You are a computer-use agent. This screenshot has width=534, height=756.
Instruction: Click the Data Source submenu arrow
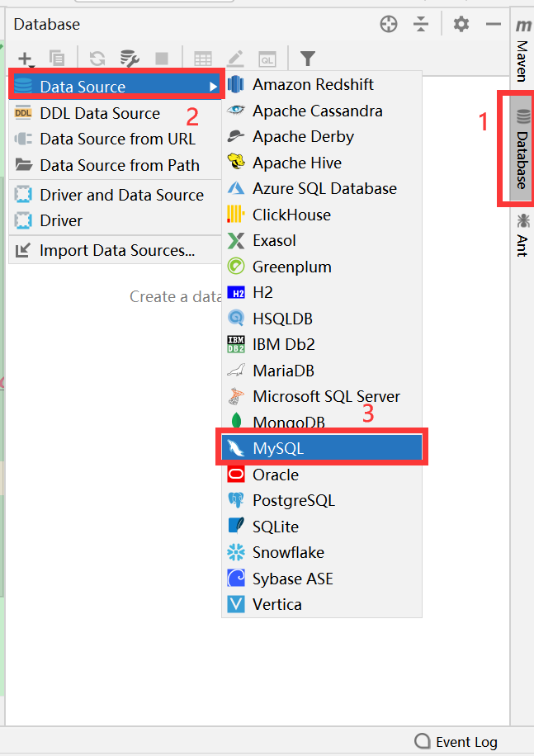213,87
